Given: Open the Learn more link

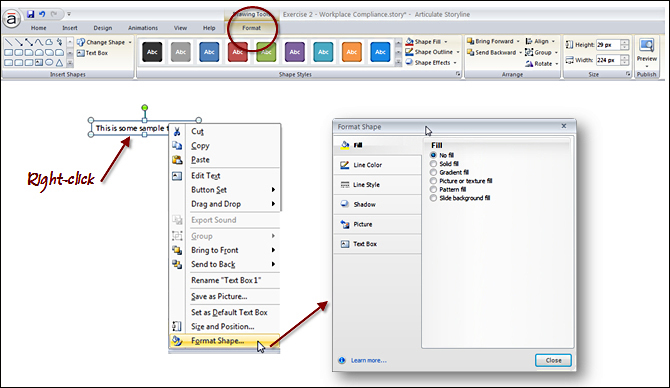Looking at the screenshot, I should 369,360.
